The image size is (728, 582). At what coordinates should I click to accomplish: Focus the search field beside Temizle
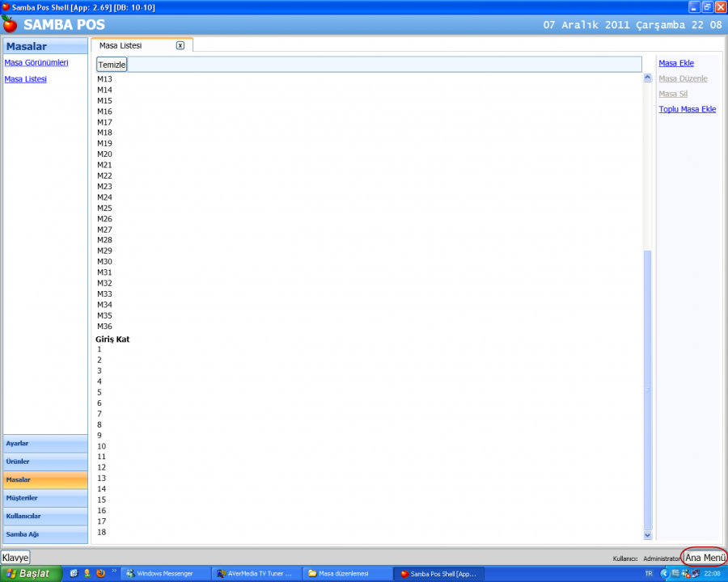(x=384, y=65)
